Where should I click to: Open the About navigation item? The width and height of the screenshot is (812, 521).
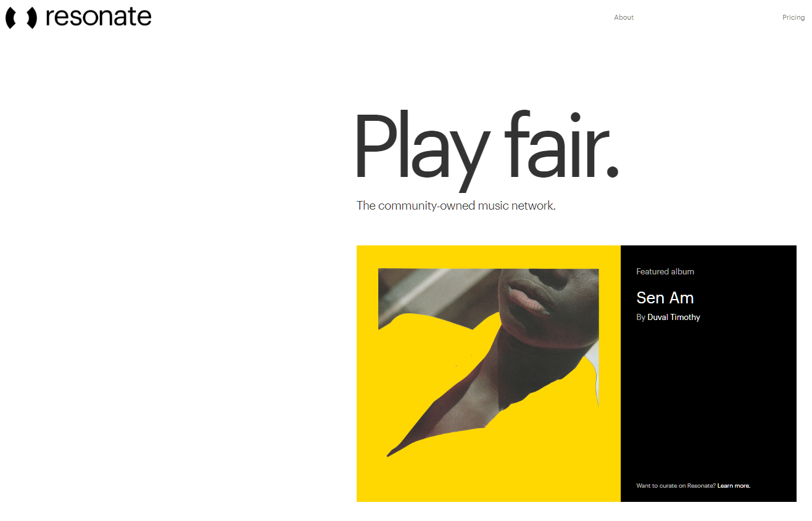[x=624, y=17]
